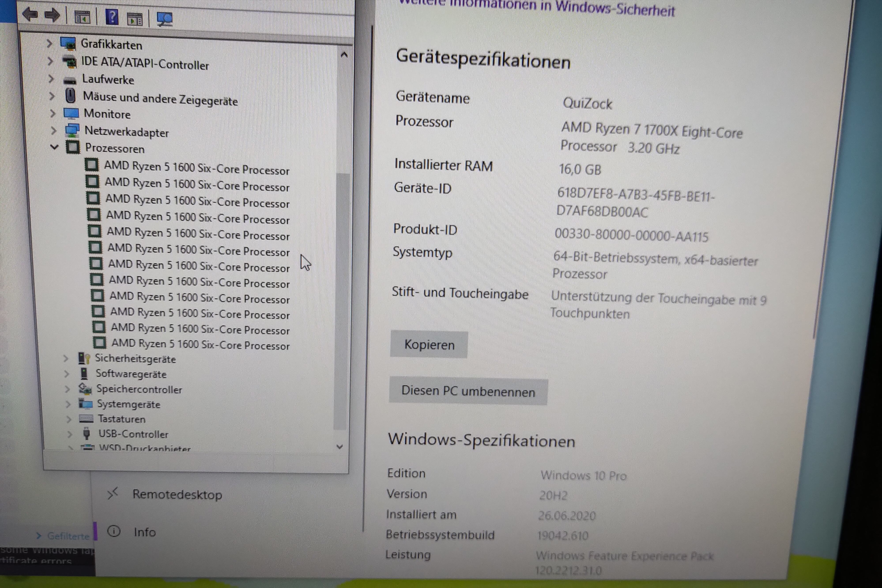The width and height of the screenshot is (882, 588).
Task: Click the Gefilterte item in background window
Action: 68,536
